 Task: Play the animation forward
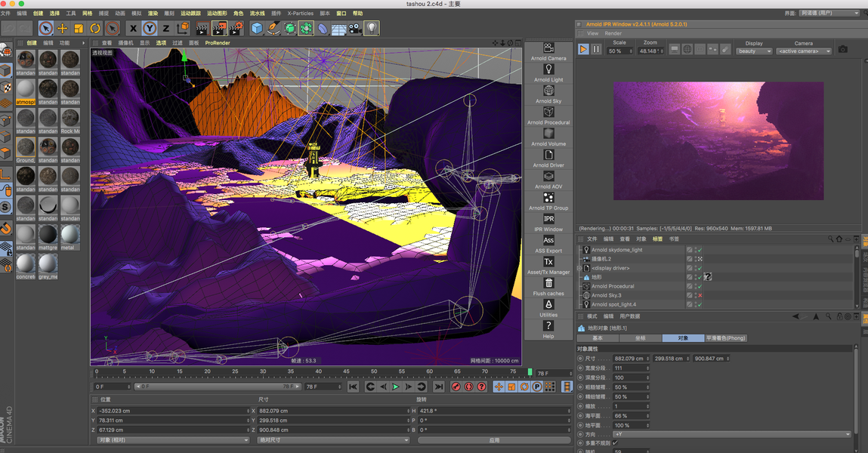[395, 387]
